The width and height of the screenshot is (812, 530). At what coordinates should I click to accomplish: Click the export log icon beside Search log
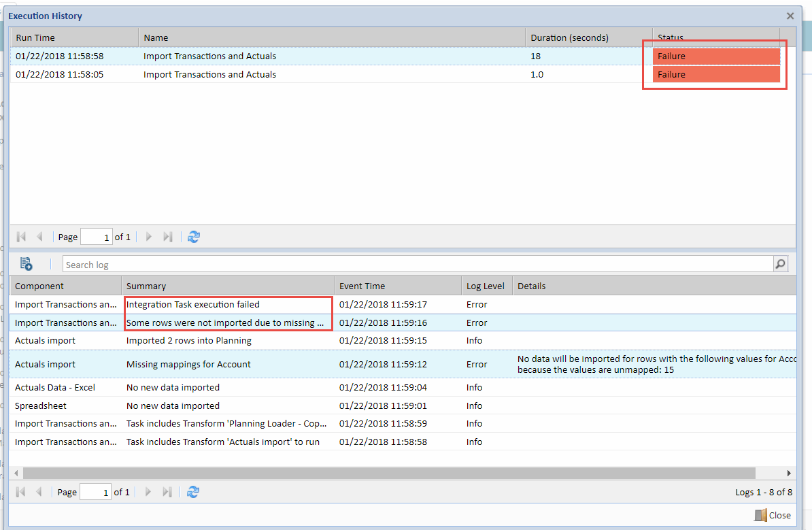coord(26,264)
